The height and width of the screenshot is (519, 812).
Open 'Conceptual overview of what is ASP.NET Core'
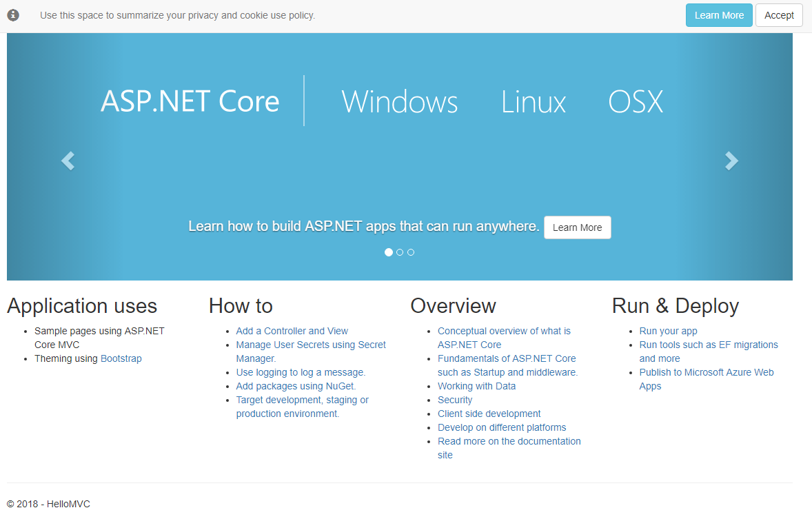coord(504,338)
